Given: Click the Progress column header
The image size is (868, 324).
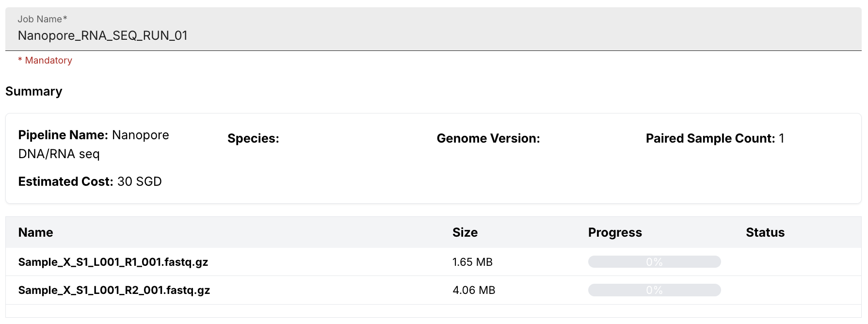Looking at the screenshot, I should pos(615,232).
